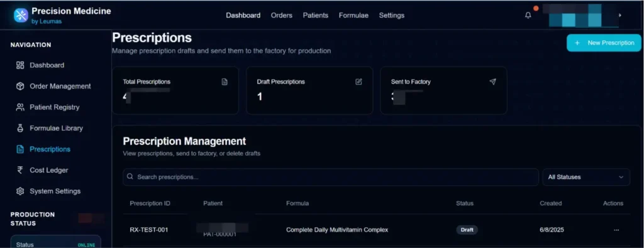Go to Patient Registry in sidebar
The image size is (644, 248).
(54, 107)
